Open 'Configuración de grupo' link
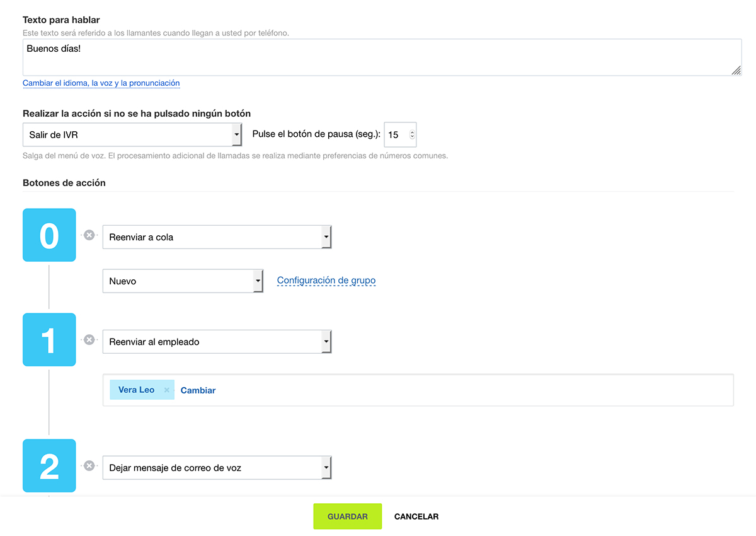This screenshot has height=536, width=756. (326, 281)
